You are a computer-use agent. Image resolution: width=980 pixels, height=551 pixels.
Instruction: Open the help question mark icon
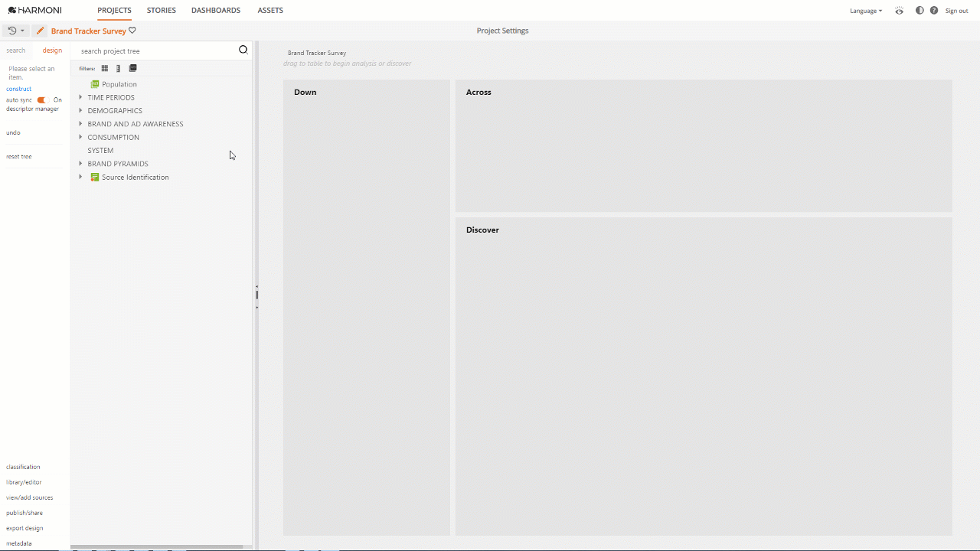click(x=936, y=11)
